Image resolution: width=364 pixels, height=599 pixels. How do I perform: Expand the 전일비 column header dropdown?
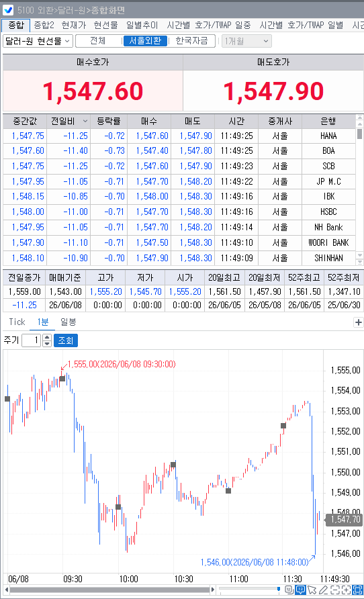85,121
